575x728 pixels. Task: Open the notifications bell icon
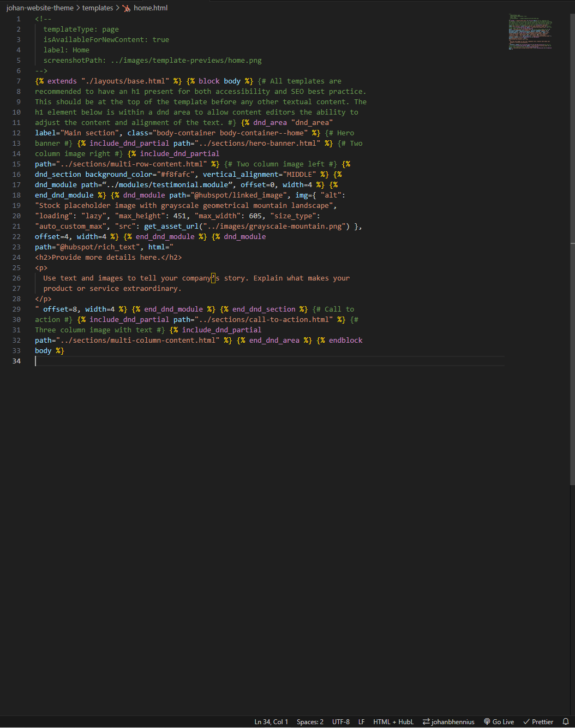coord(566,721)
